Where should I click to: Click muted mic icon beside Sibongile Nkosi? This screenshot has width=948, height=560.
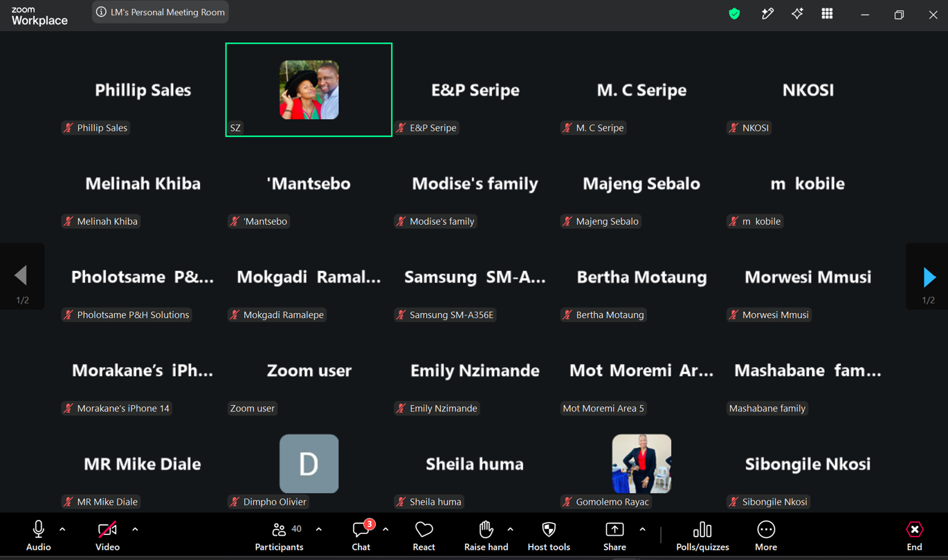(x=733, y=502)
